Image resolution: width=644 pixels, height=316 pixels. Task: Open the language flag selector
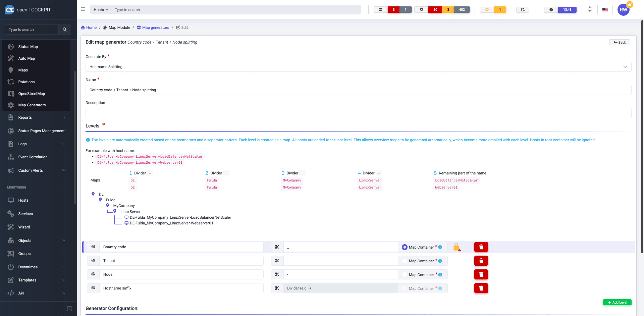pos(605,10)
